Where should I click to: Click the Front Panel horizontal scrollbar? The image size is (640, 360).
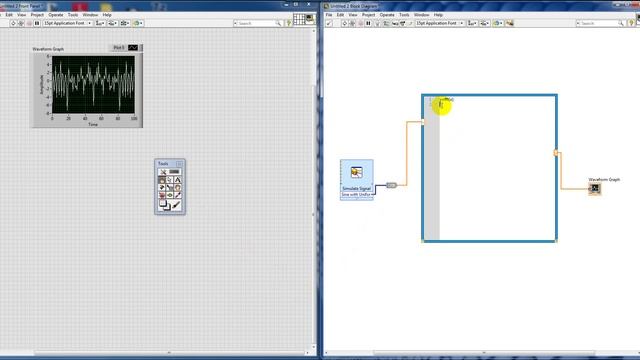169,353
